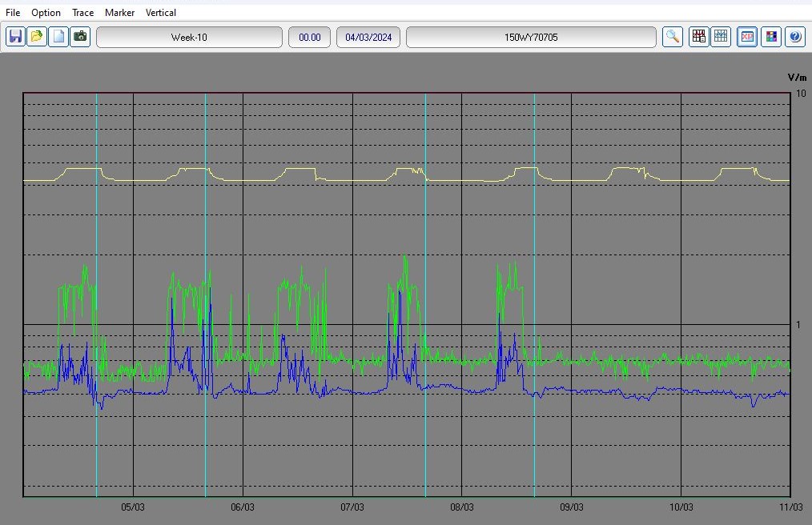Click the 04/03/2024 date field
Screen dimensions: 812x525
point(368,38)
